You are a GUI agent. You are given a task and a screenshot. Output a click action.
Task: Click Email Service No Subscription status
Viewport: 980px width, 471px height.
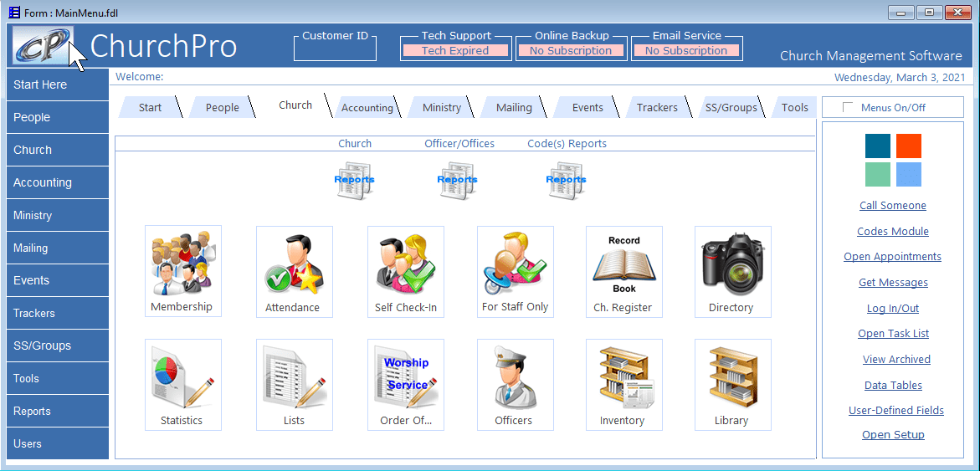tap(685, 50)
